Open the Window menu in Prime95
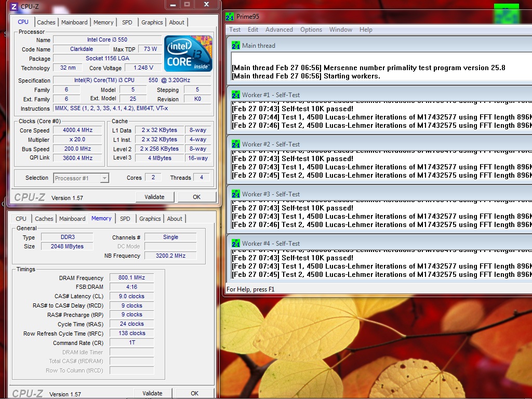This screenshot has width=532, height=399. (x=341, y=30)
